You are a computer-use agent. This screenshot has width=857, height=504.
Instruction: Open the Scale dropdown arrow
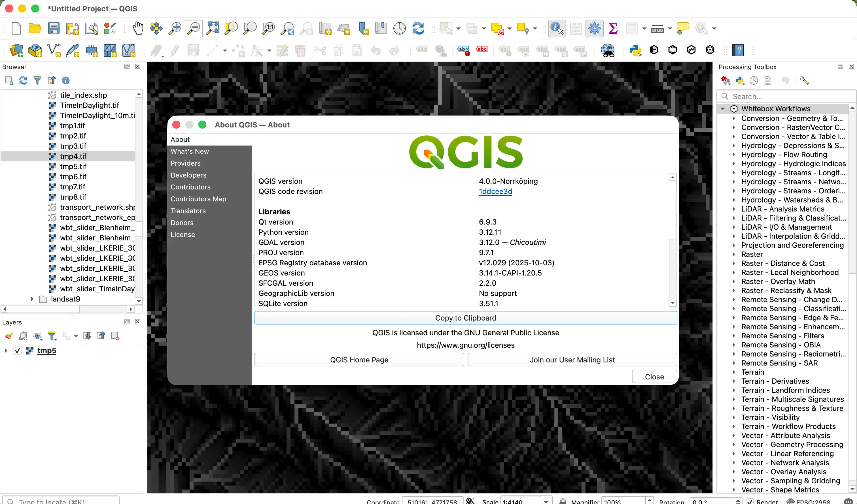546,501
